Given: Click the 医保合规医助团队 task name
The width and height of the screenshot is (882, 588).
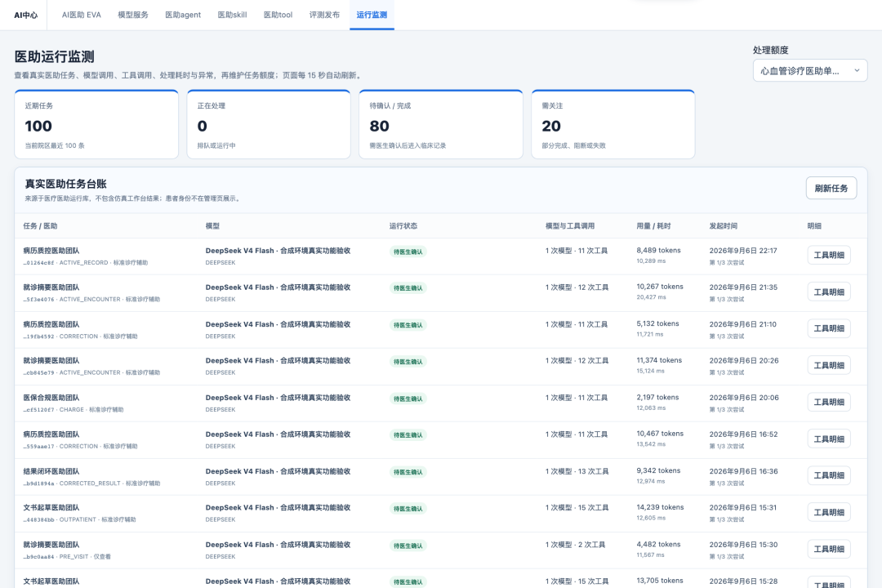Looking at the screenshot, I should (51, 398).
